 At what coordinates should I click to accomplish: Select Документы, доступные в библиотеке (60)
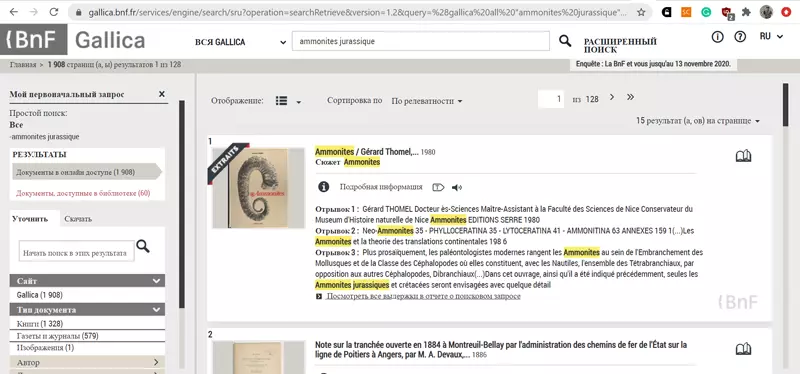click(x=83, y=193)
